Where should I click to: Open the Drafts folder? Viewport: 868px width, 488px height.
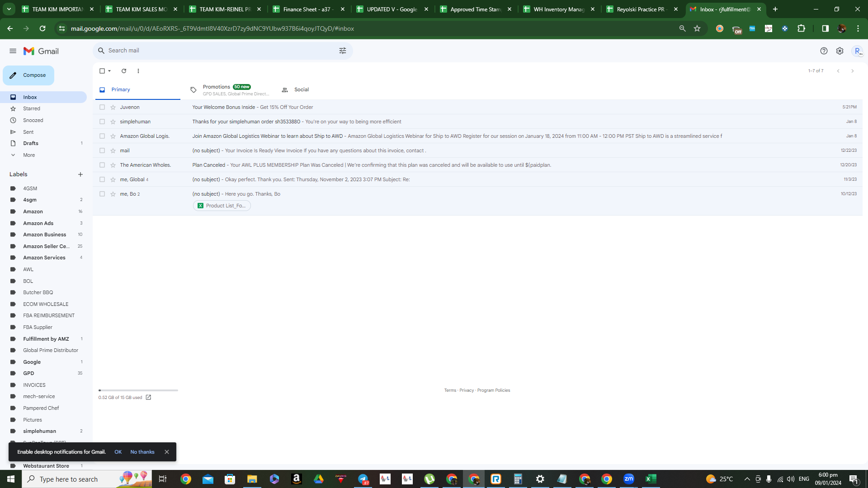(x=43, y=143)
